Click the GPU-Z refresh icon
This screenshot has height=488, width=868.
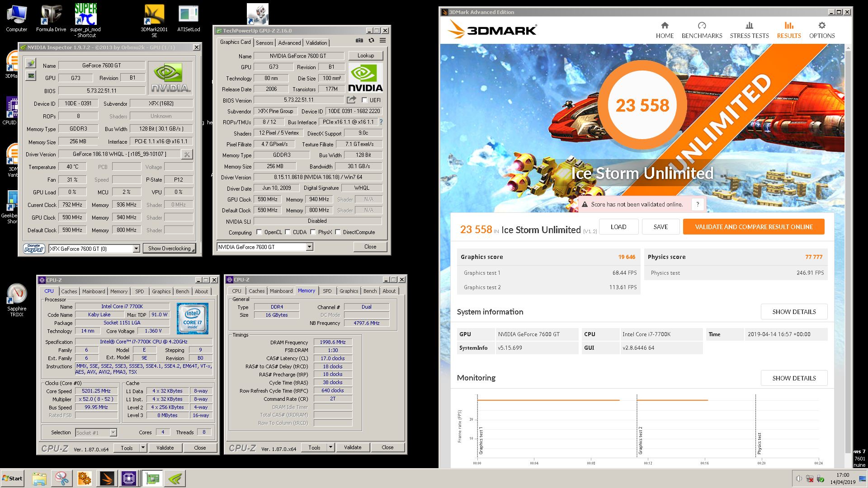point(371,40)
